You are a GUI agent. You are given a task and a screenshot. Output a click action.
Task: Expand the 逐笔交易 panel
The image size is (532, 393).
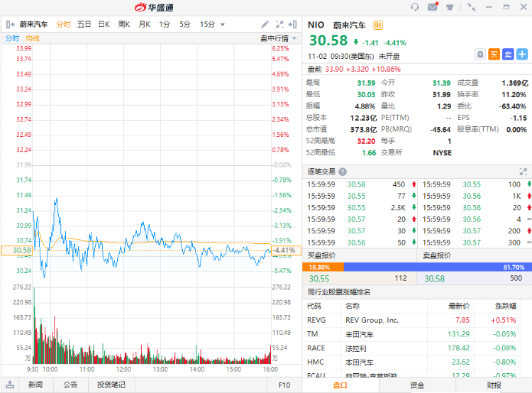tap(523, 172)
